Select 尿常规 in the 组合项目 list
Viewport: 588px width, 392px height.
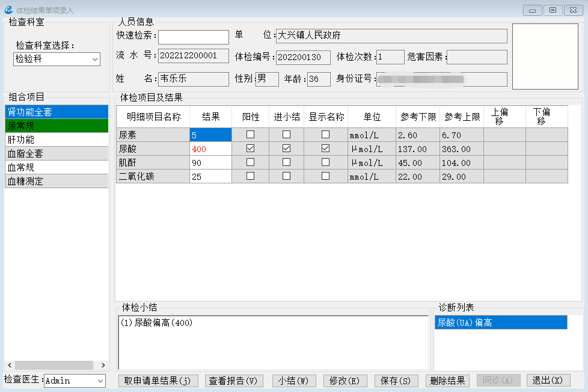coord(56,126)
